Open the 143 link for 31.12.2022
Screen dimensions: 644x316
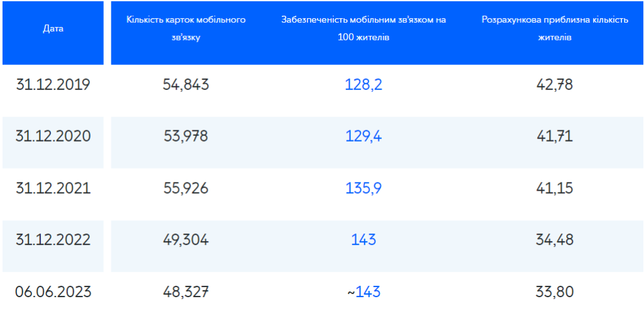[x=364, y=240]
